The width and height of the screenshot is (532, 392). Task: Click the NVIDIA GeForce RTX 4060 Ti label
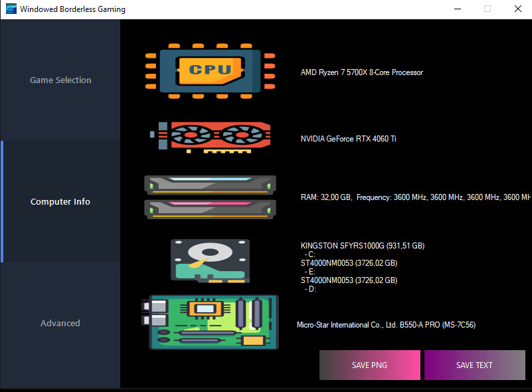[348, 139]
